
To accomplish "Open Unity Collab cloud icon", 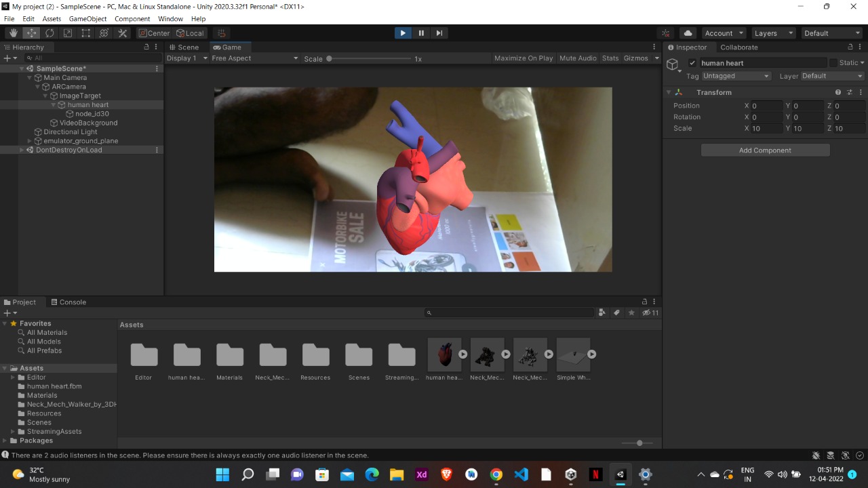I will tap(688, 33).
